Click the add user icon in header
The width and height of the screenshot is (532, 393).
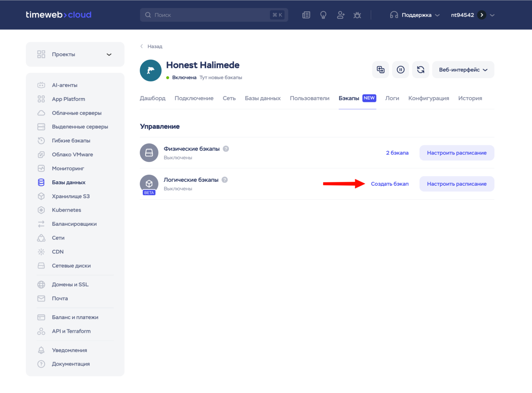click(340, 15)
